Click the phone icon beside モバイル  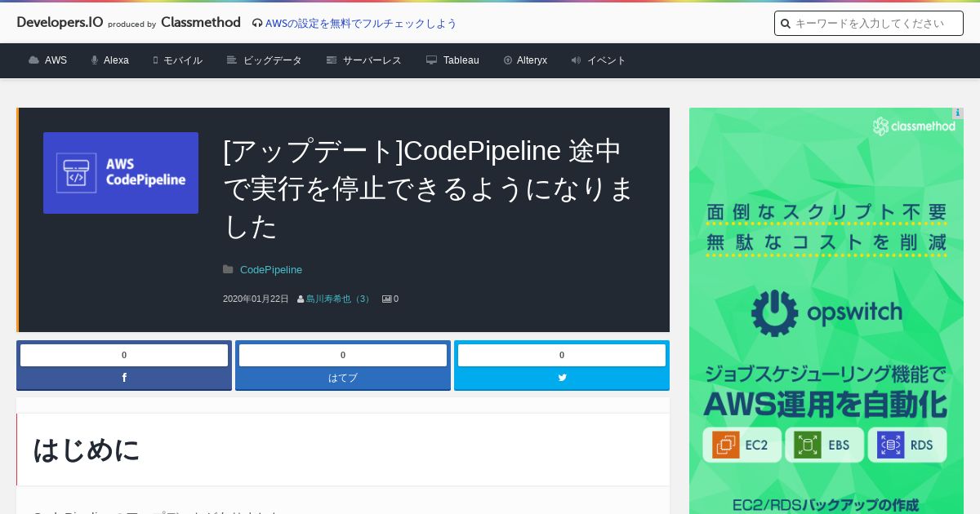155,60
